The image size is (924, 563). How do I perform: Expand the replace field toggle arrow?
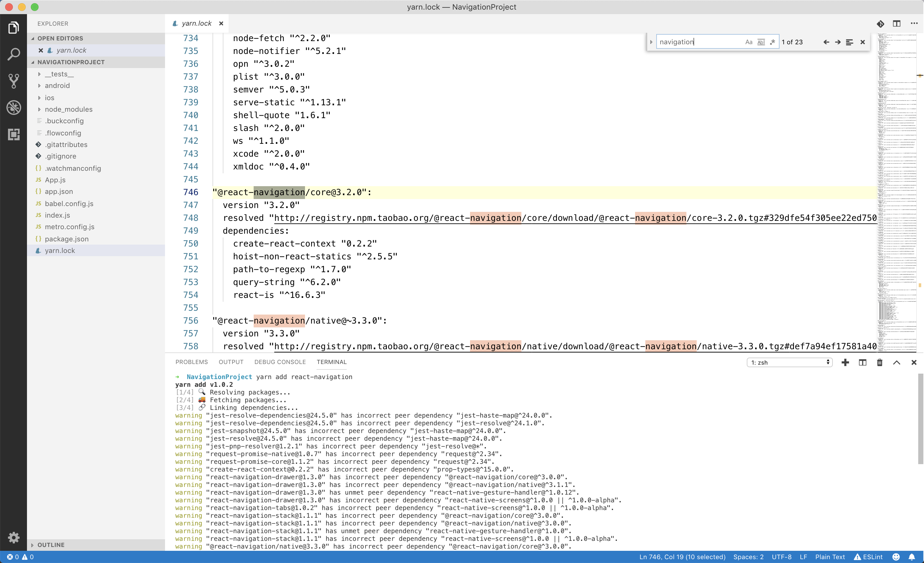tap(651, 42)
